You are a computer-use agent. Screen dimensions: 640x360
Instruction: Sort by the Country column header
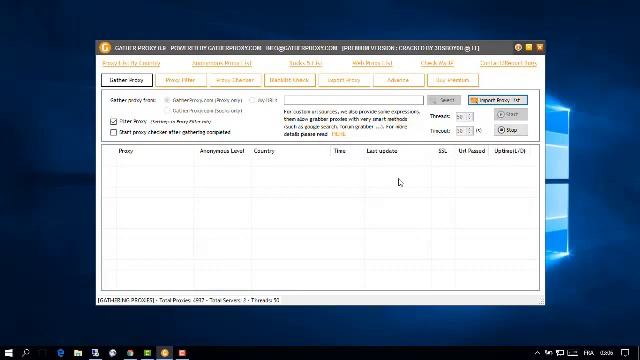point(264,151)
